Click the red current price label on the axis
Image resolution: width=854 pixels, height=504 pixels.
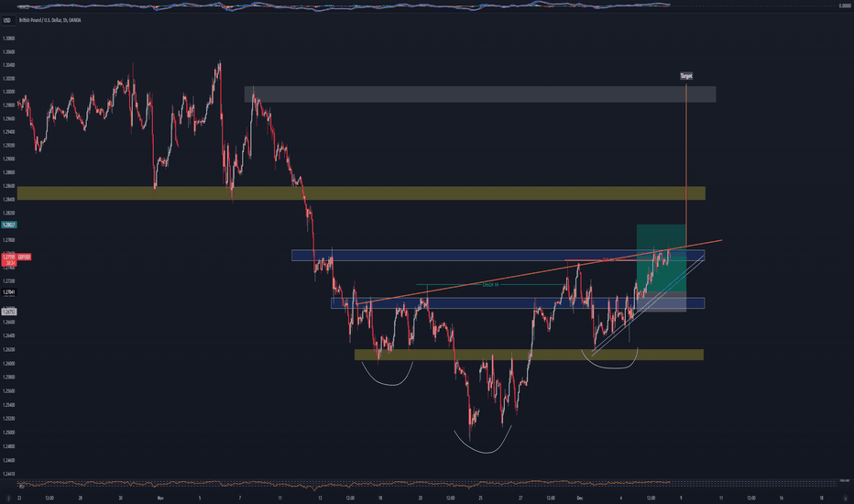click(x=9, y=259)
